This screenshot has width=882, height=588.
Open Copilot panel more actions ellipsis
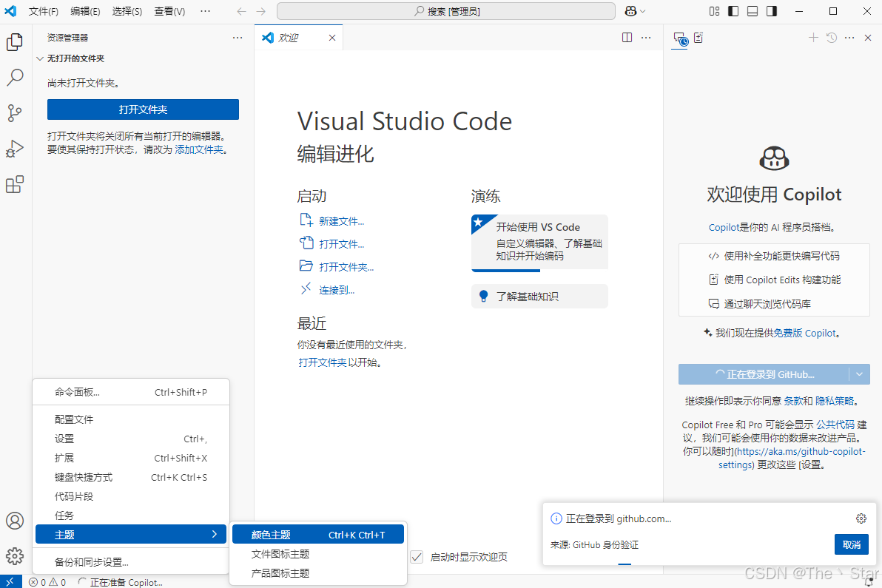coord(850,38)
